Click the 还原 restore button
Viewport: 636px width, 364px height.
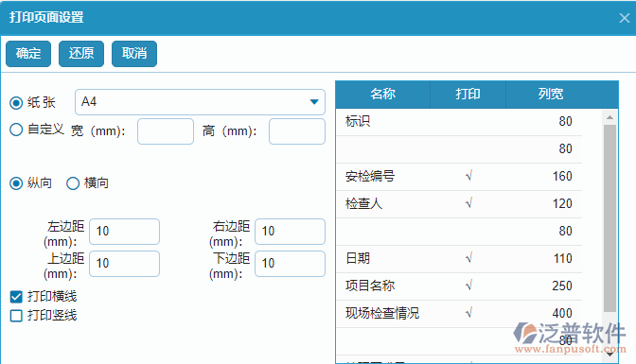click(x=81, y=54)
